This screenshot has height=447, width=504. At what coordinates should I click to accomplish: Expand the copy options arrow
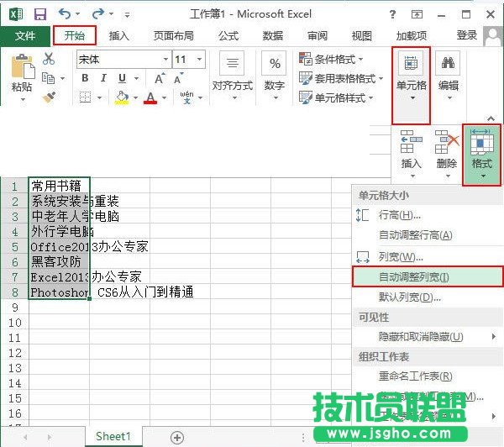[62, 78]
